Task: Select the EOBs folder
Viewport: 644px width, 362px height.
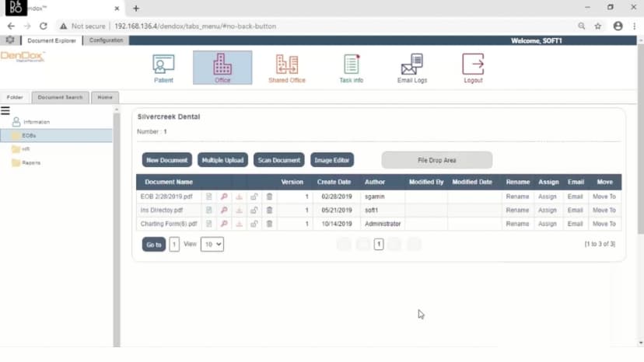Action: tap(56, 135)
